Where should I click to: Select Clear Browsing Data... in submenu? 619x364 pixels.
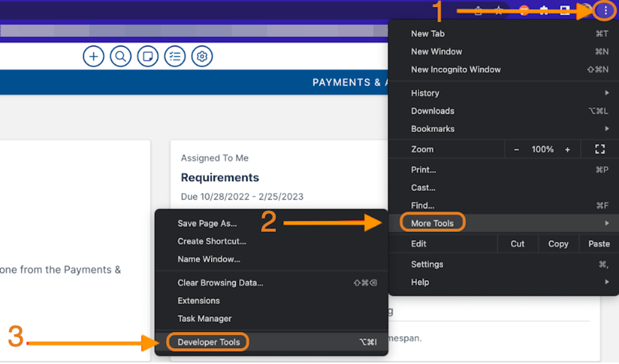[x=220, y=283]
